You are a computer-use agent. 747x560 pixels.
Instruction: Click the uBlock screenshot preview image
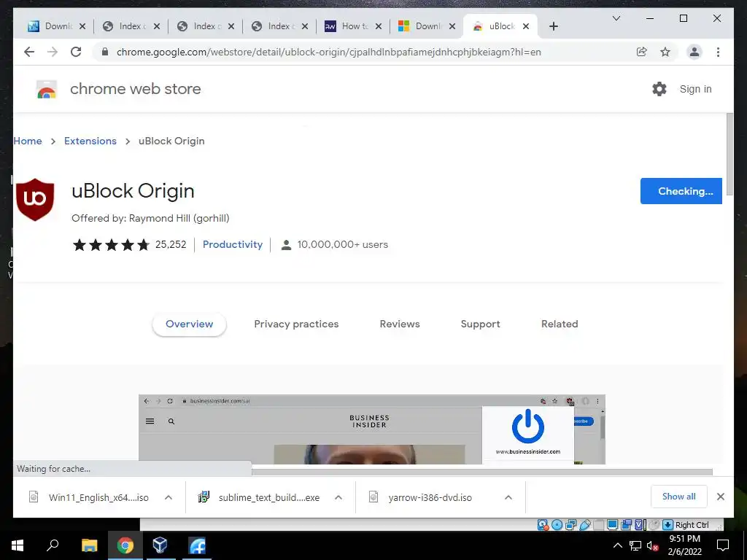pos(371,429)
